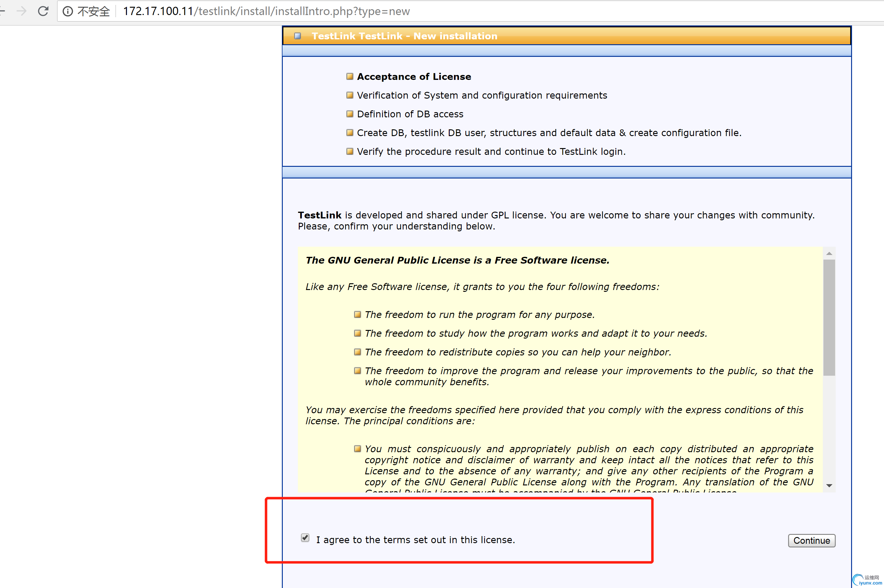Click "Like any Free Software license" sentence
884x588 pixels.
(x=482, y=287)
